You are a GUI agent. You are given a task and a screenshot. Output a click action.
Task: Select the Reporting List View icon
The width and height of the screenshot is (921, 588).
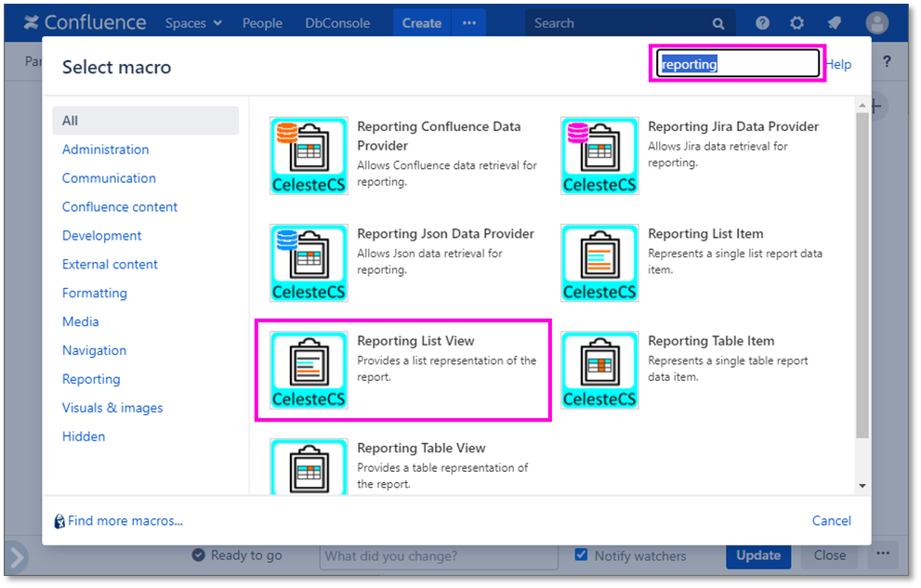[x=309, y=371]
